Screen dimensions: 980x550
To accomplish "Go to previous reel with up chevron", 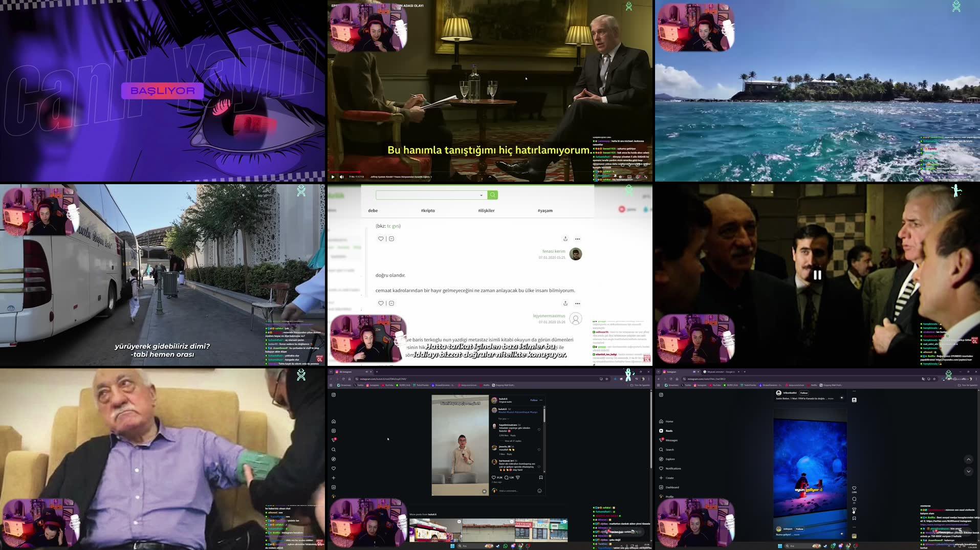I will coord(968,459).
